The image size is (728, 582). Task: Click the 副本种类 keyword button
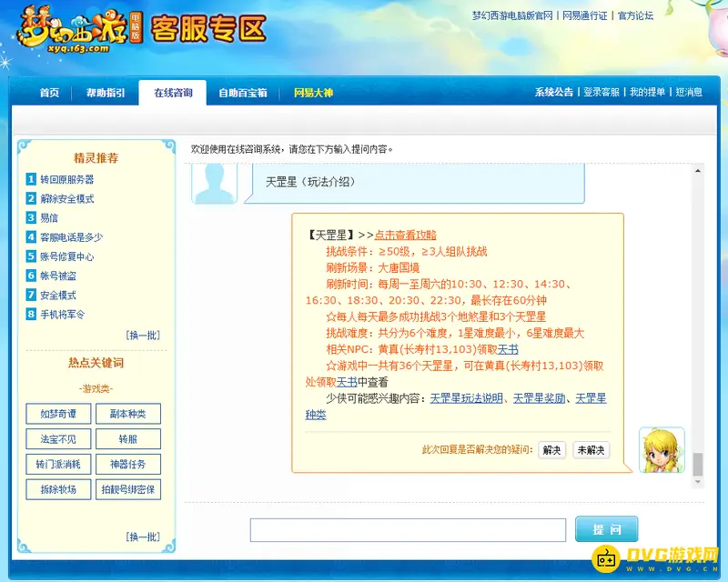pos(128,414)
